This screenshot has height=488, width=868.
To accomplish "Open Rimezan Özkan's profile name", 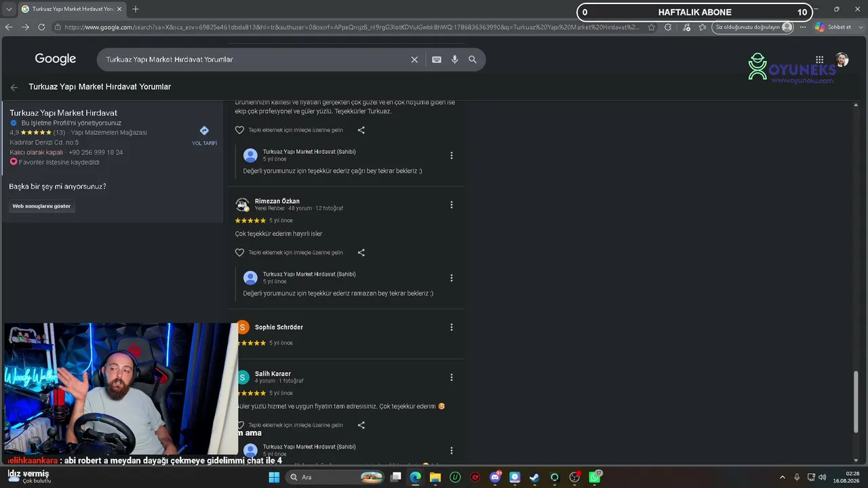I will (x=277, y=201).
